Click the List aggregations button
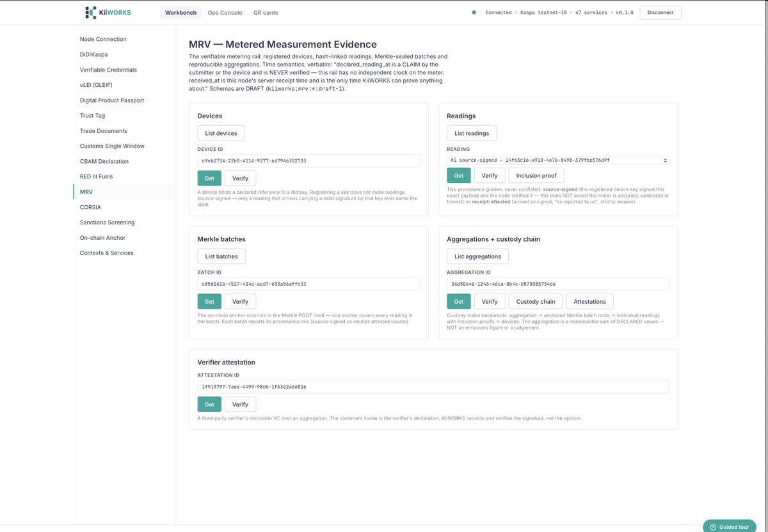The image size is (768, 532). pos(477,256)
